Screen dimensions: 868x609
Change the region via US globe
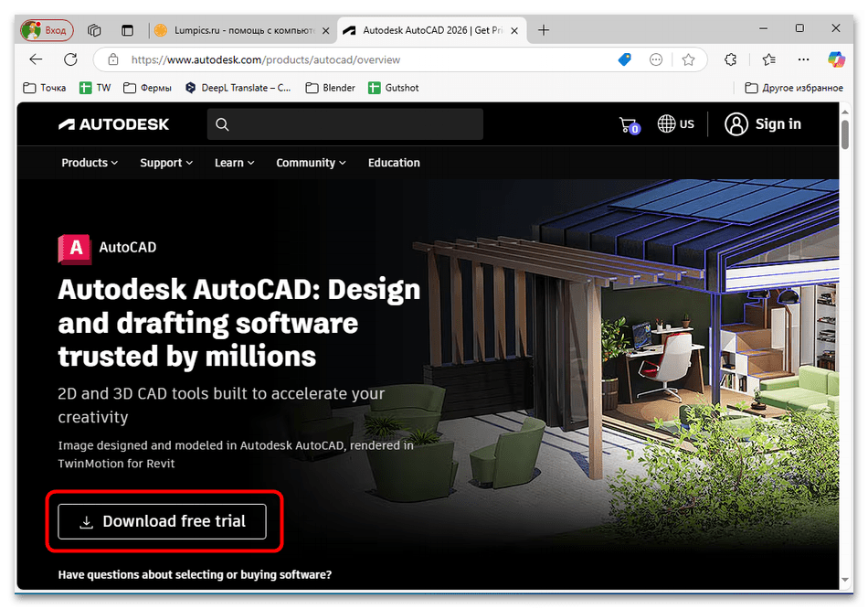(675, 123)
